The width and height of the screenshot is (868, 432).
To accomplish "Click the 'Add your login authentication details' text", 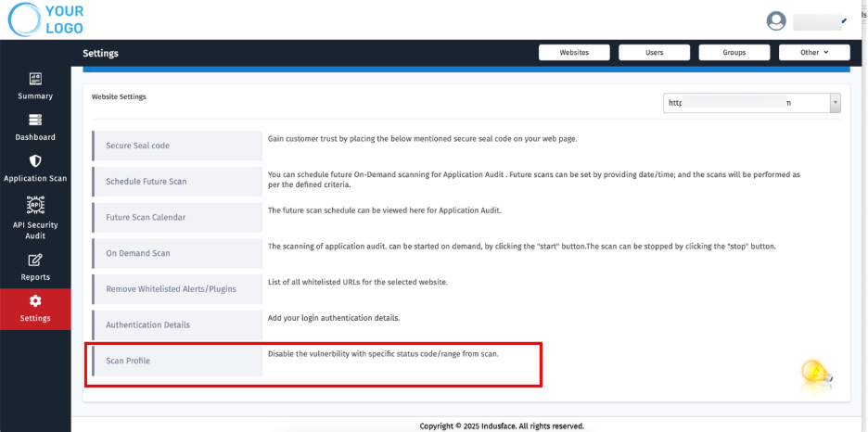I will tap(334, 318).
